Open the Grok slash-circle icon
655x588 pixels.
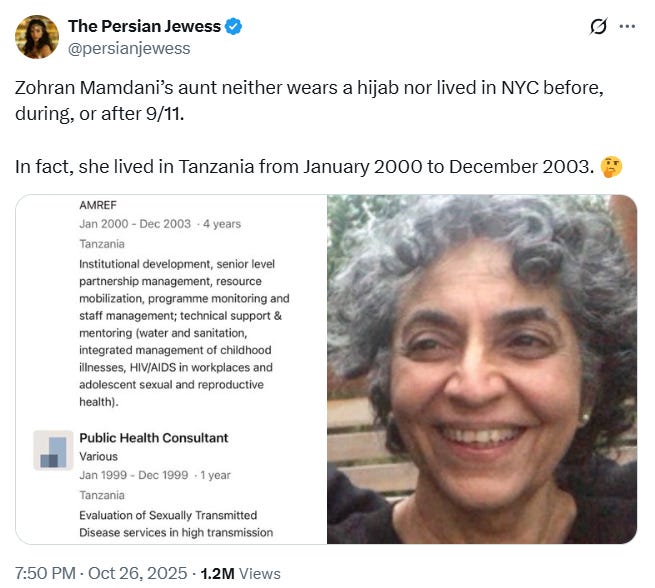point(598,27)
